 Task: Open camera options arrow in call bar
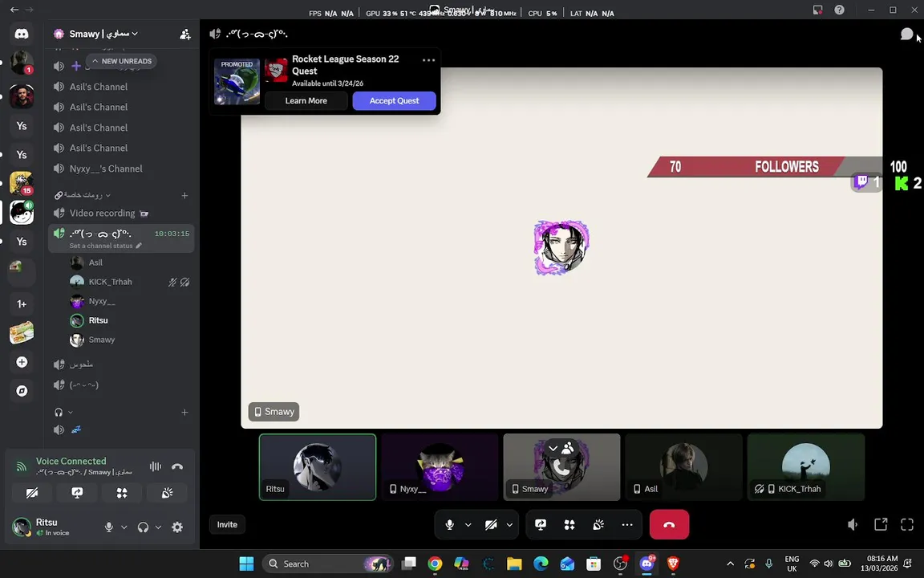(510, 525)
